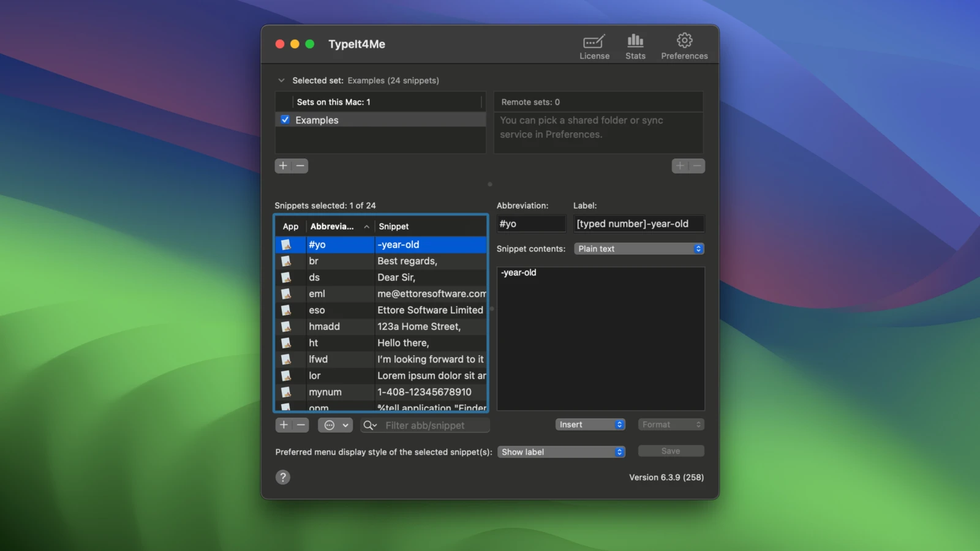
Task: Click the Filter abb/snippet search field
Action: click(x=435, y=425)
